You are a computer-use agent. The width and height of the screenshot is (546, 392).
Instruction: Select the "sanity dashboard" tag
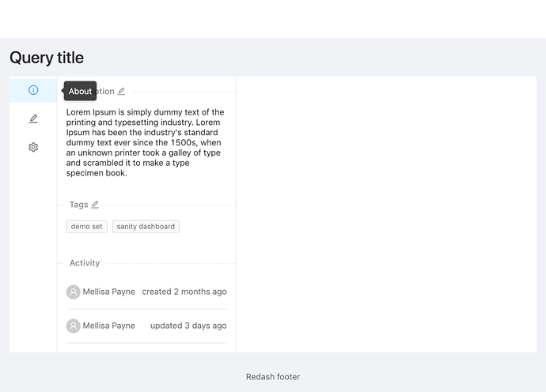[x=146, y=227]
